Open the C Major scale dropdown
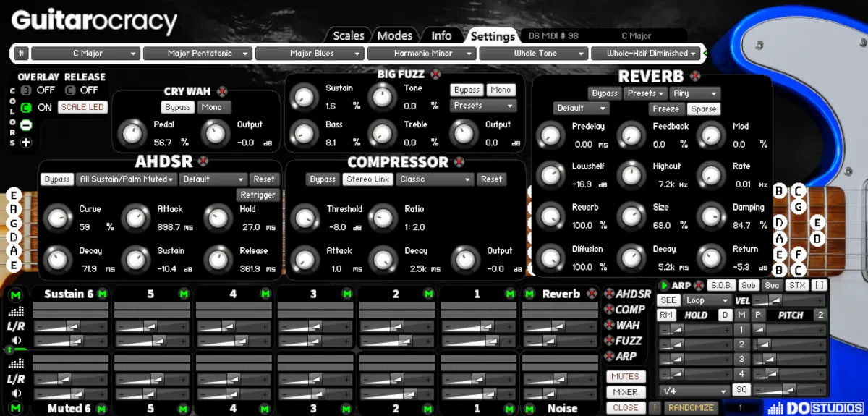Screen dimensions: 868x416 (x=85, y=54)
